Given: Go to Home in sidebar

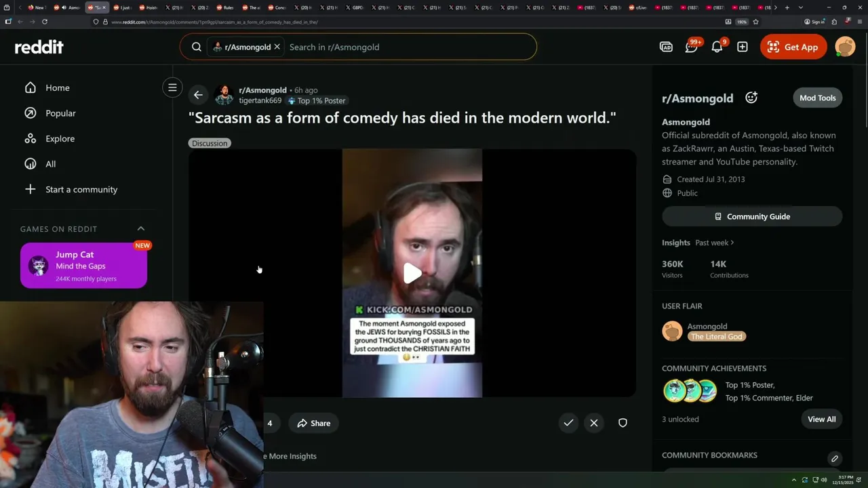Looking at the screenshot, I should [57, 87].
